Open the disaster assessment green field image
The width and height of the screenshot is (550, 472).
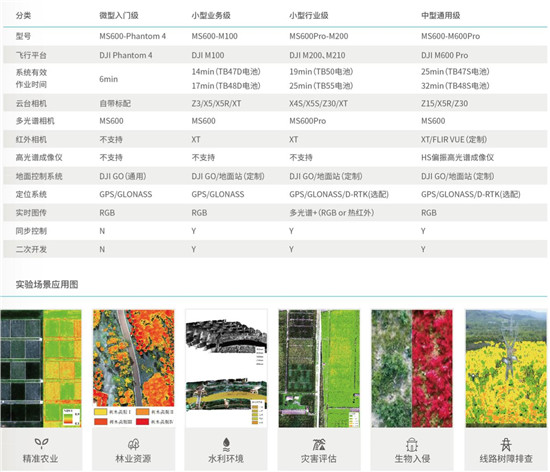[319, 368]
